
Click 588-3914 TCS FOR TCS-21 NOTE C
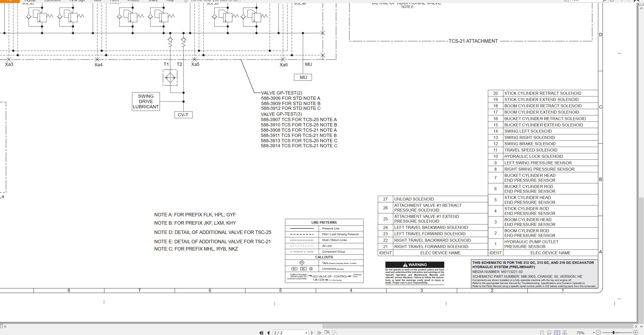coord(299,146)
